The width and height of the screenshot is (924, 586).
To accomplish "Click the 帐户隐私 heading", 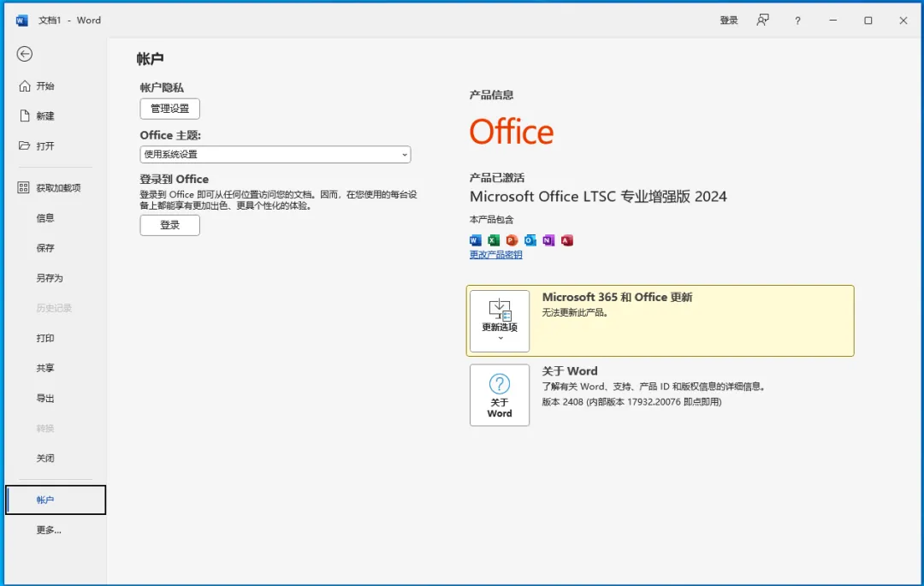I will [x=162, y=88].
